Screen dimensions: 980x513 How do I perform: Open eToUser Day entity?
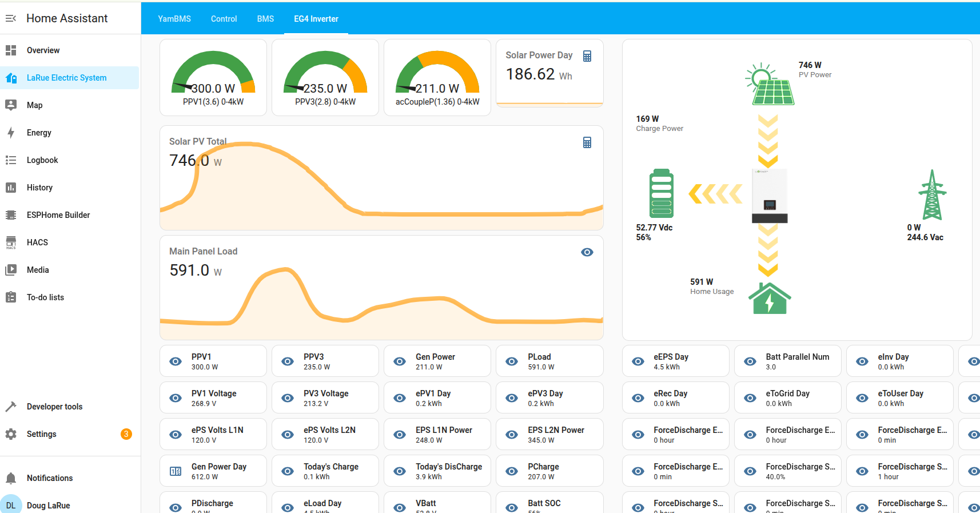tap(900, 397)
